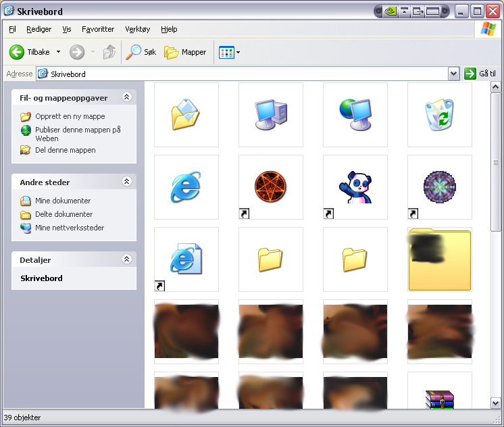This screenshot has width=504, height=427.
Task: Click the Opprett en ny mappe folder icon
Action: pos(26,116)
